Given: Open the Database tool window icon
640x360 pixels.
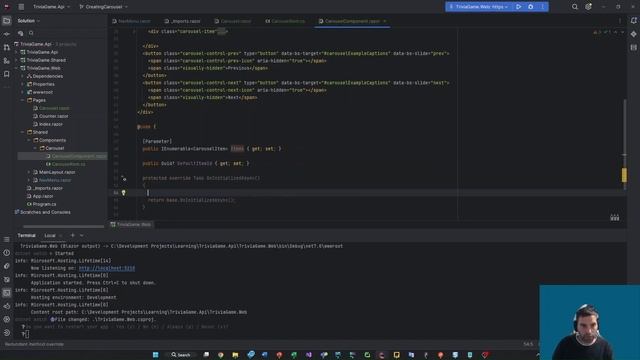Looking at the screenshot, I should 633,47.
